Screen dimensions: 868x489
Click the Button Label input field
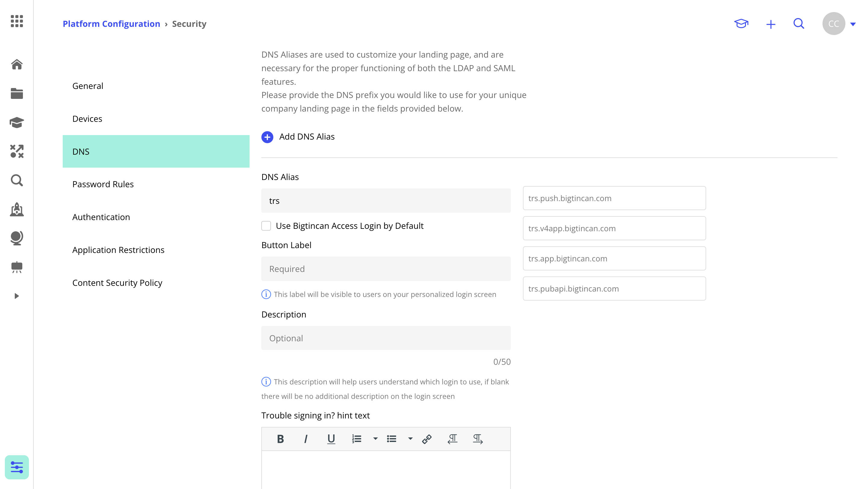click(x=386, y=269)
